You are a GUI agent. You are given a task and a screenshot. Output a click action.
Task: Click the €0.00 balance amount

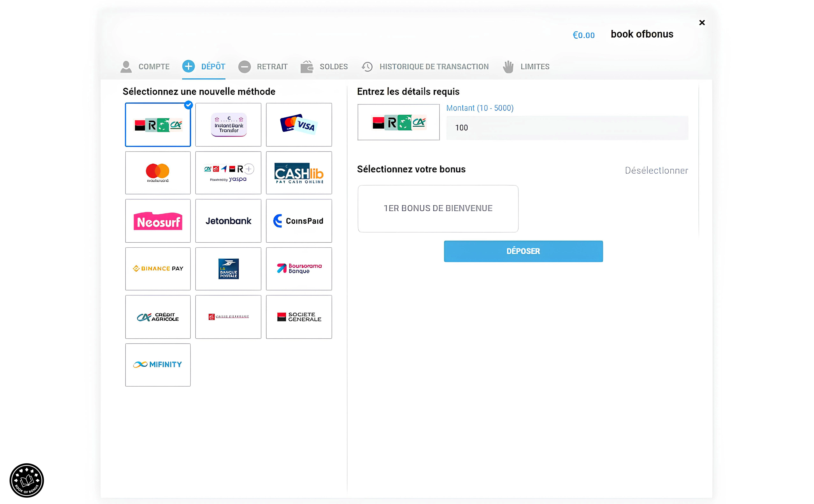[583, 35]
